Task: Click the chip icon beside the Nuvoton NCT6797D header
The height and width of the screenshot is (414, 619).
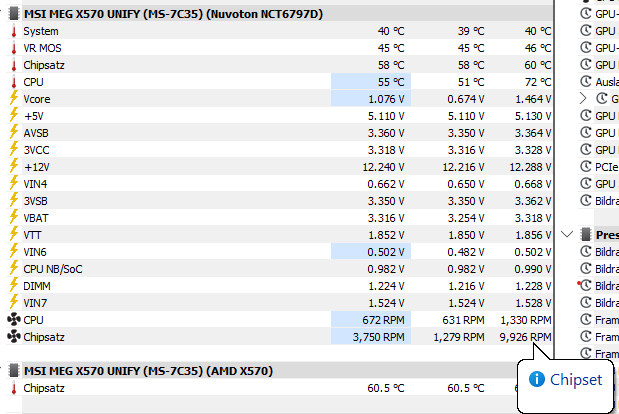Action: pyautogui.click(x=14, y=14)
